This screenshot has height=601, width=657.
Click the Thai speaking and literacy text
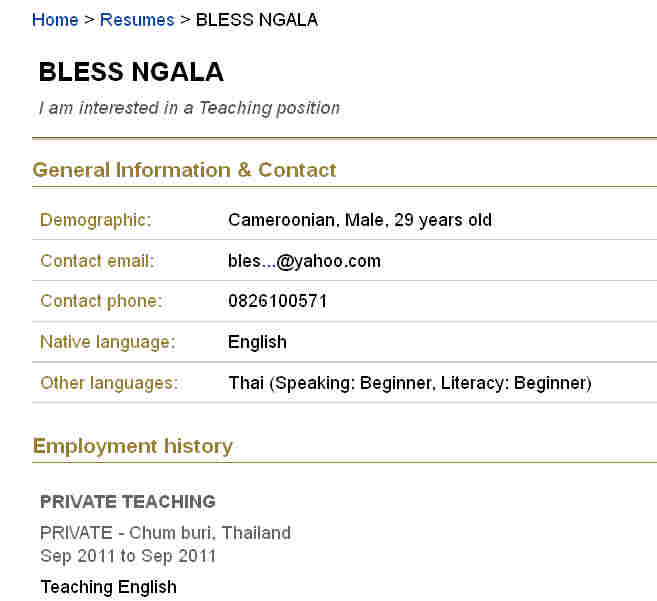410,383
